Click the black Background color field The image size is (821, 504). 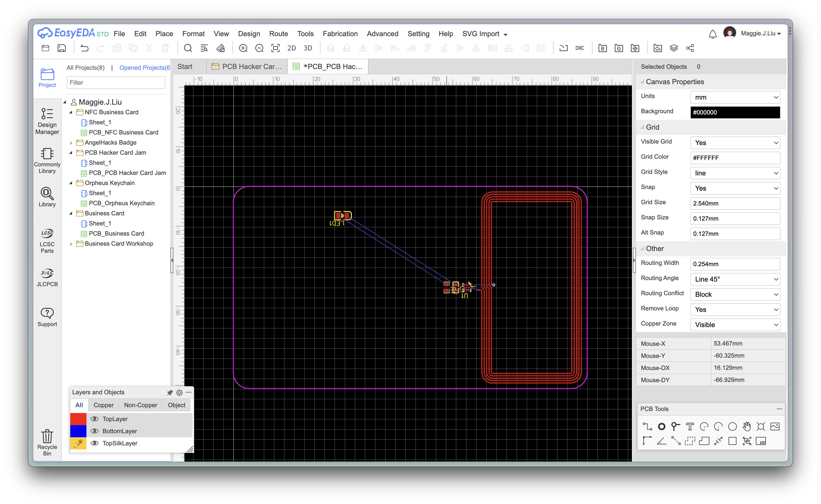click(x=735, y=112)
